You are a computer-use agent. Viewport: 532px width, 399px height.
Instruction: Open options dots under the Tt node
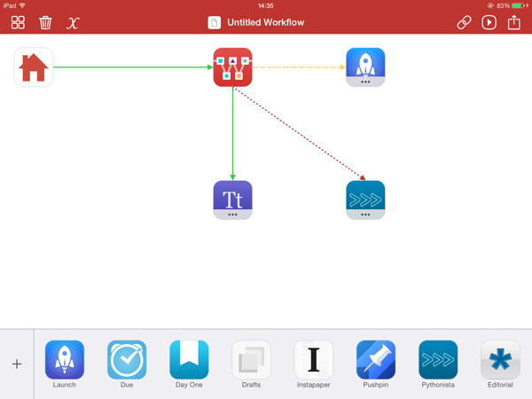click(232, 215)
